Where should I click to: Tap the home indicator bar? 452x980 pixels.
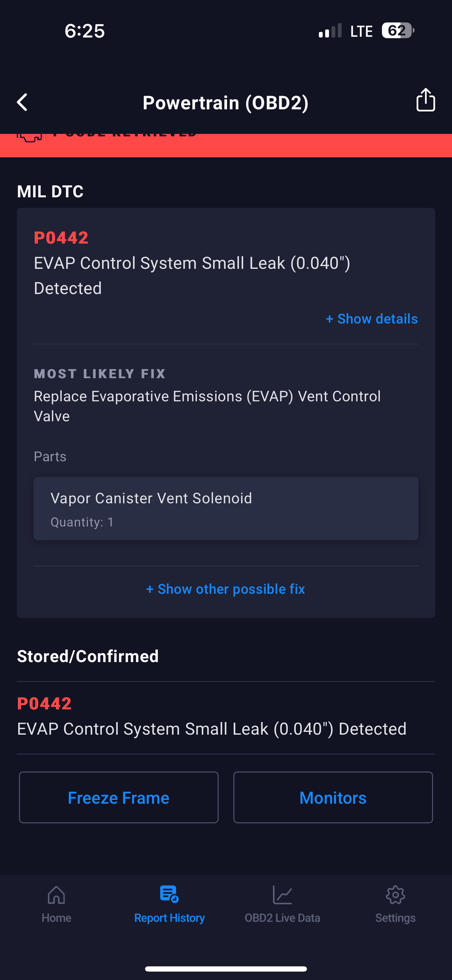tap(226, 969)
